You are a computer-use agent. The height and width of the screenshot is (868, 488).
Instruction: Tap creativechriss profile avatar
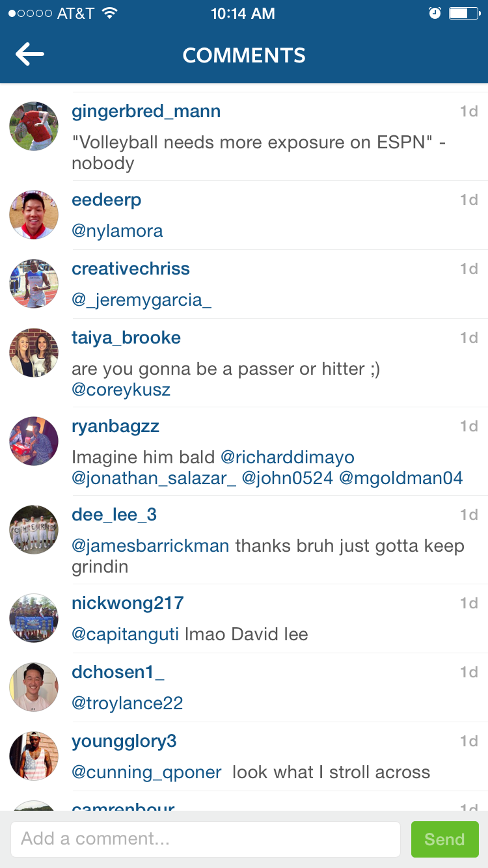[x=34, y=284]
